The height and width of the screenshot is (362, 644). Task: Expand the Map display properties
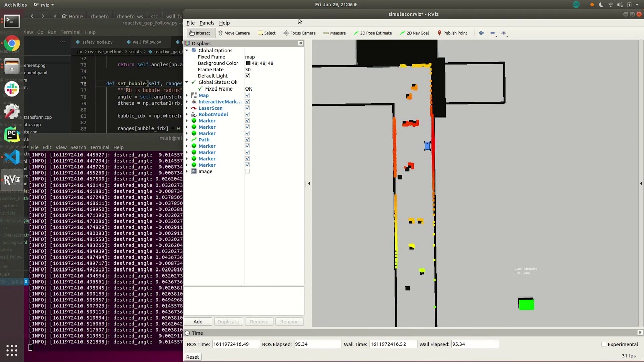(187, 95)
